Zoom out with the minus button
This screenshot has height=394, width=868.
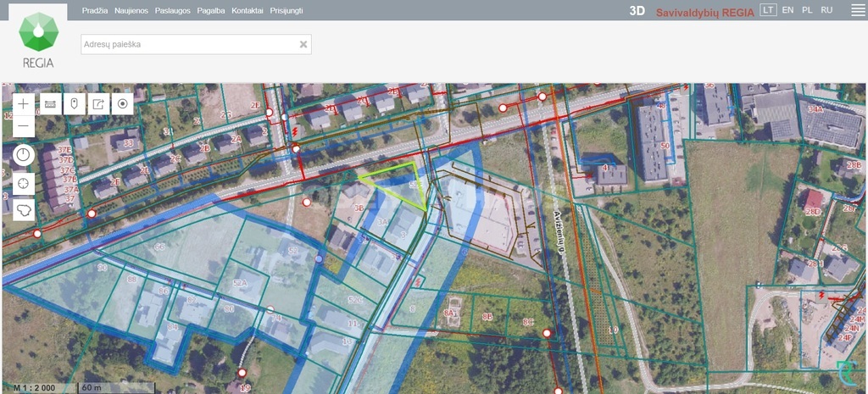[23, 126]
